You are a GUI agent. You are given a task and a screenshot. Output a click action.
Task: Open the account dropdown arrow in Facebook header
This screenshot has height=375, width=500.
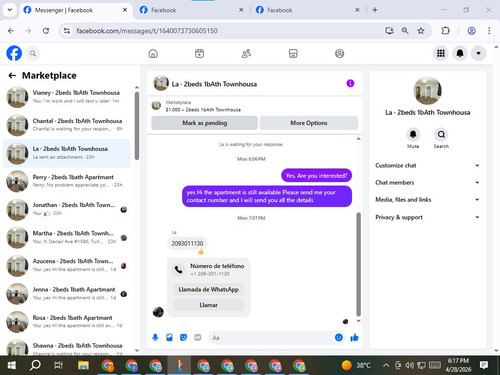[x=478, y=53]
